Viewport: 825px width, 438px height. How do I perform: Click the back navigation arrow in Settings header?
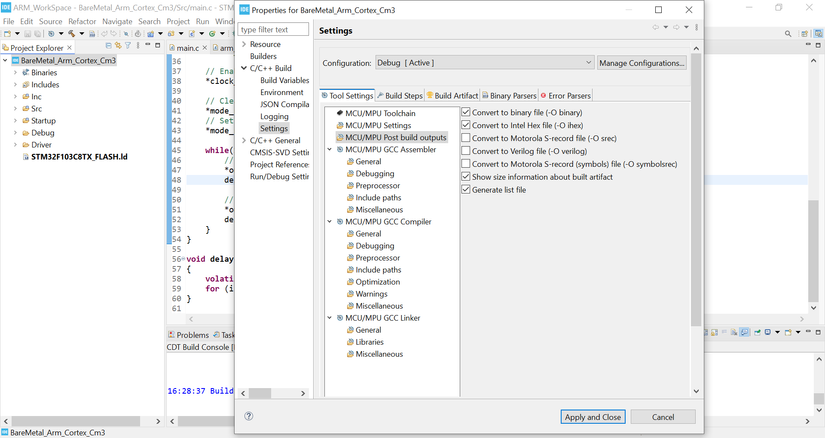click(656, 28)
